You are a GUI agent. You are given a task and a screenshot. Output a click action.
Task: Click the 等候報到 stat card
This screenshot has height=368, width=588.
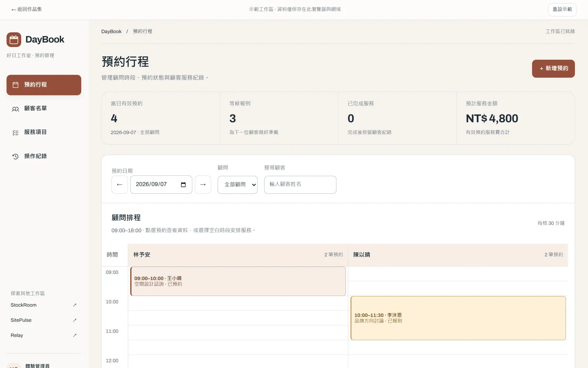pyautogui.click(x=279, y=118)
